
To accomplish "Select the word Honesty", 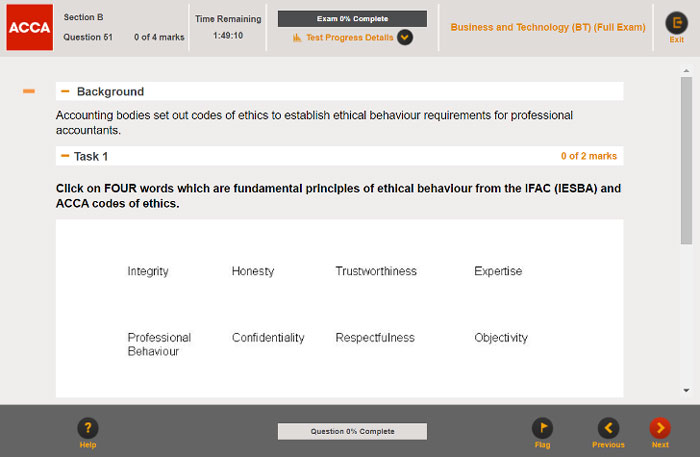I will pos(252,271).
